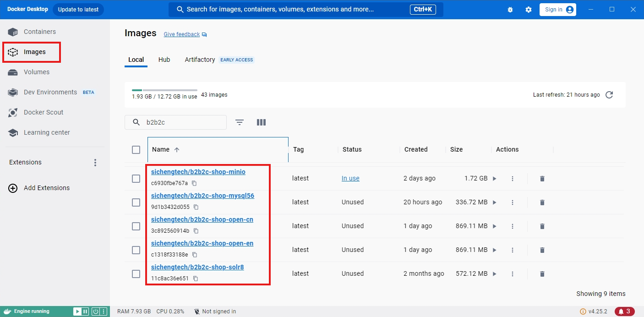
Task: Open more actions for b2b2c-shop-open-cn
Action: click(x=513, y=226)
